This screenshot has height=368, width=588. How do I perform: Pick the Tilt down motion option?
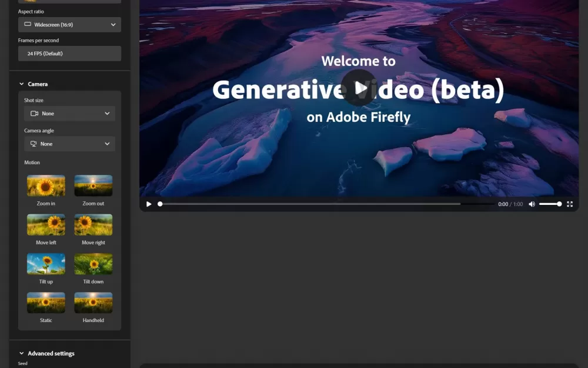(x=93, y=264)
